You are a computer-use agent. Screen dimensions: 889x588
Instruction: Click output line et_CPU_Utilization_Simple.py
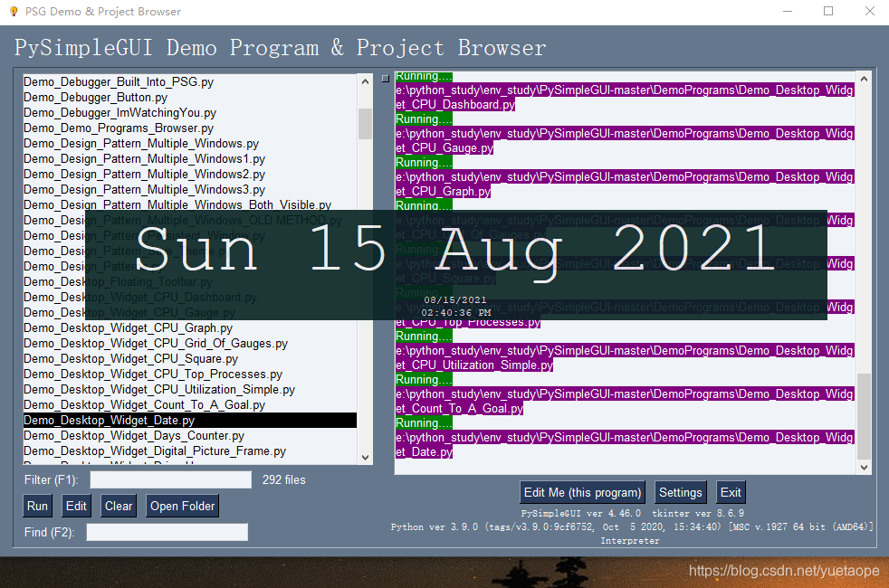point(474,365)
